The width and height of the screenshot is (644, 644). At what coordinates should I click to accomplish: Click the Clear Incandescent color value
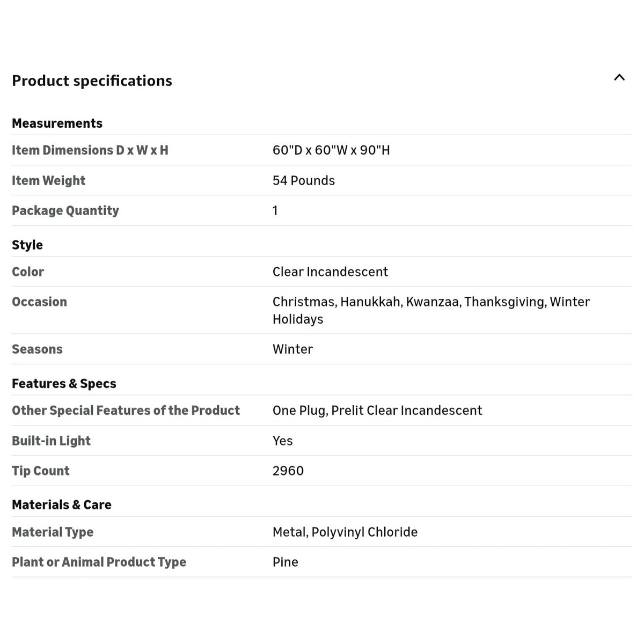[x=330, y=272]
